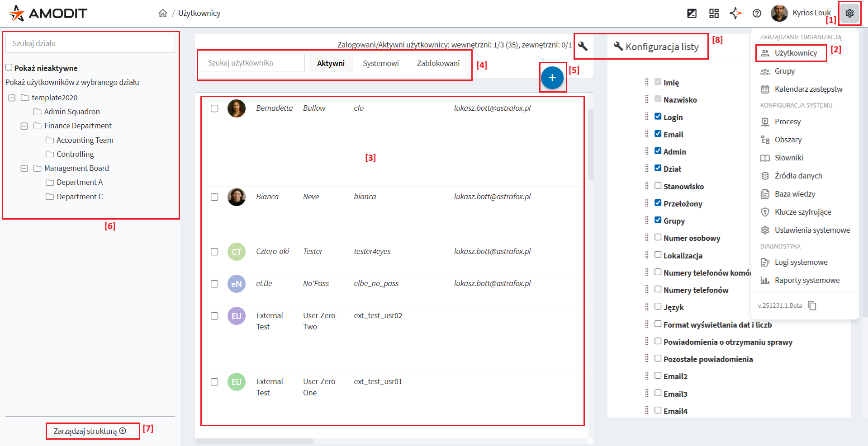Image resolution: width=868 pixels, height=446 pixels.
Task: Switch to the Zablokowani tab
Action: click(x=438, y=63)
